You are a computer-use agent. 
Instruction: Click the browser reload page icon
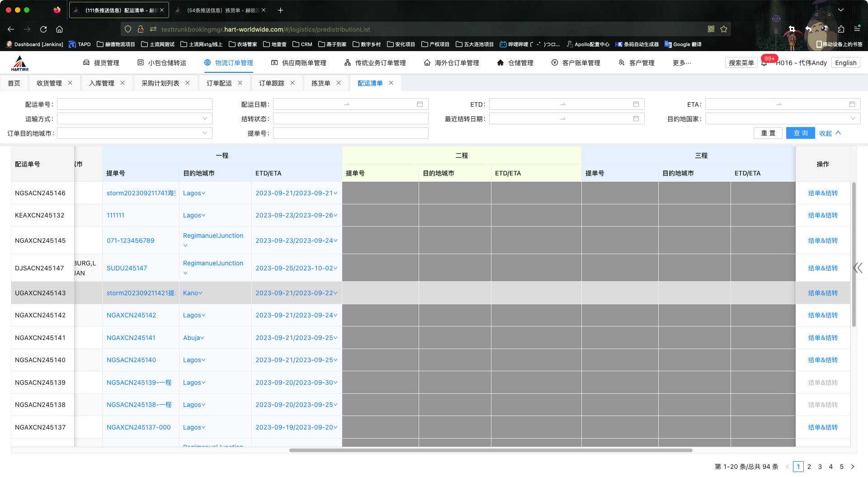tap(43, 29)
